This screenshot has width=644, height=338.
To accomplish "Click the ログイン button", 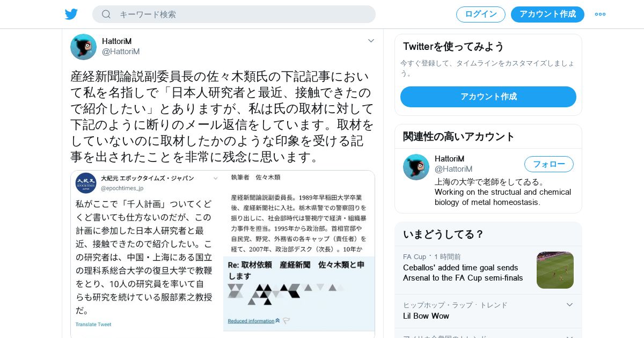I will (481, 14).
